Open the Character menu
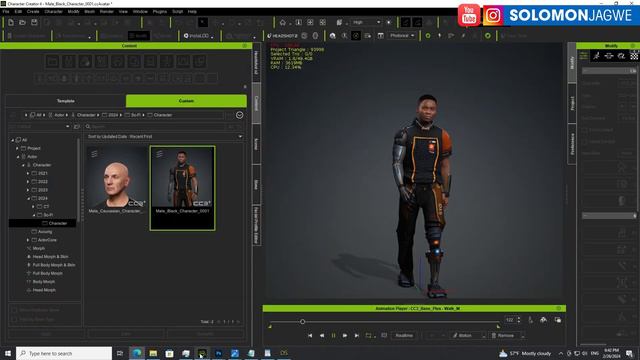Viewport: 640px width, 360px height. point(53,12)
